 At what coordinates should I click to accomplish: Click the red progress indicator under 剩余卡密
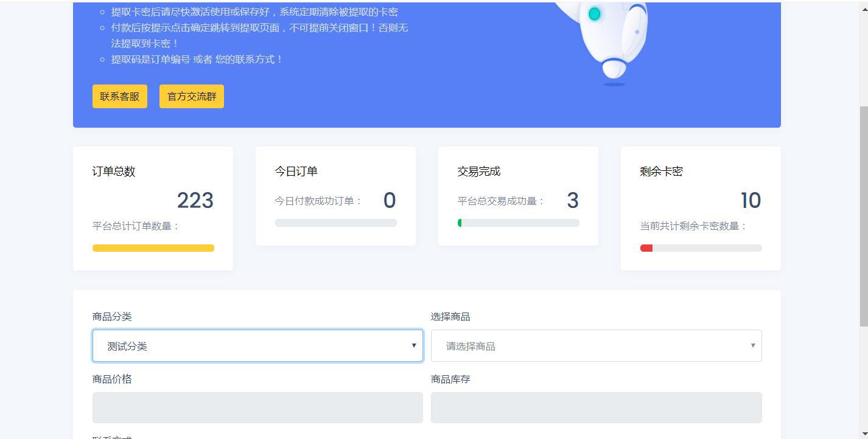(646, 247)
